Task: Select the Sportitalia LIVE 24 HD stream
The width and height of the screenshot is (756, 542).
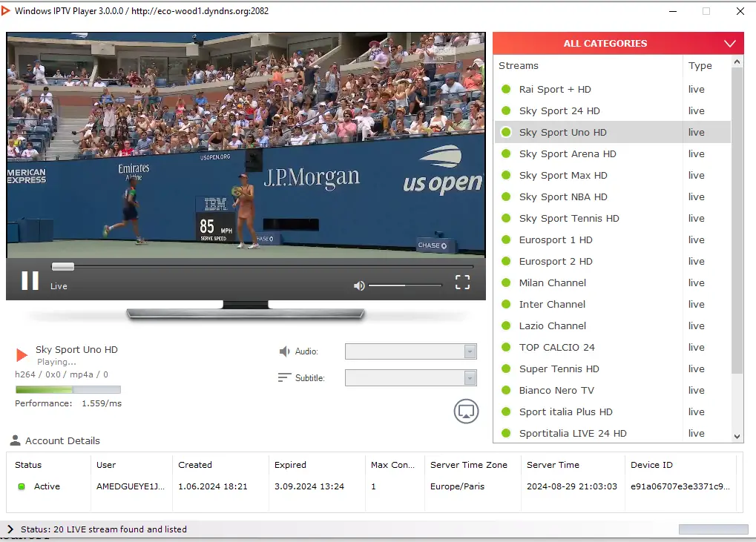Action: click(612, 433)
